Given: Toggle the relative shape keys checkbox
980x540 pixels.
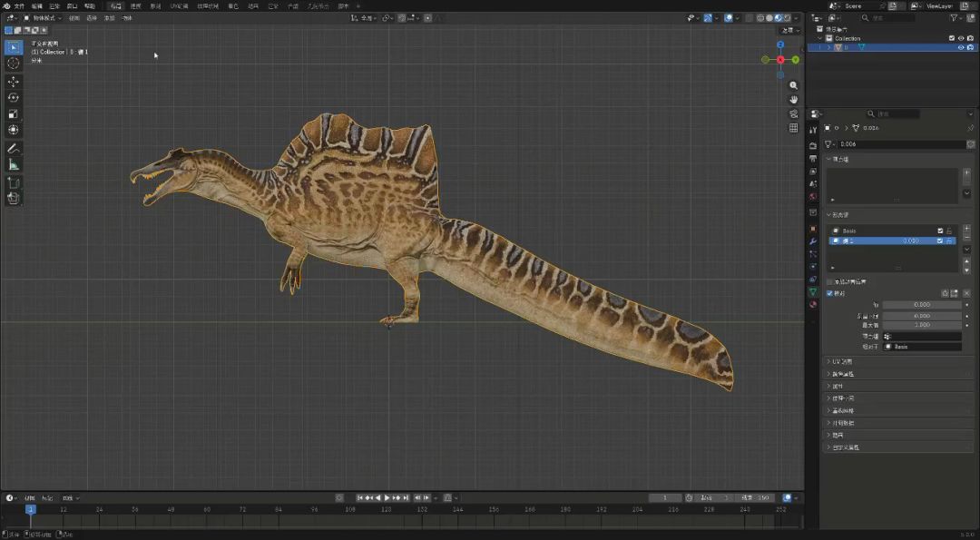Looking at the screenshot, I should [x=829, y=293].
